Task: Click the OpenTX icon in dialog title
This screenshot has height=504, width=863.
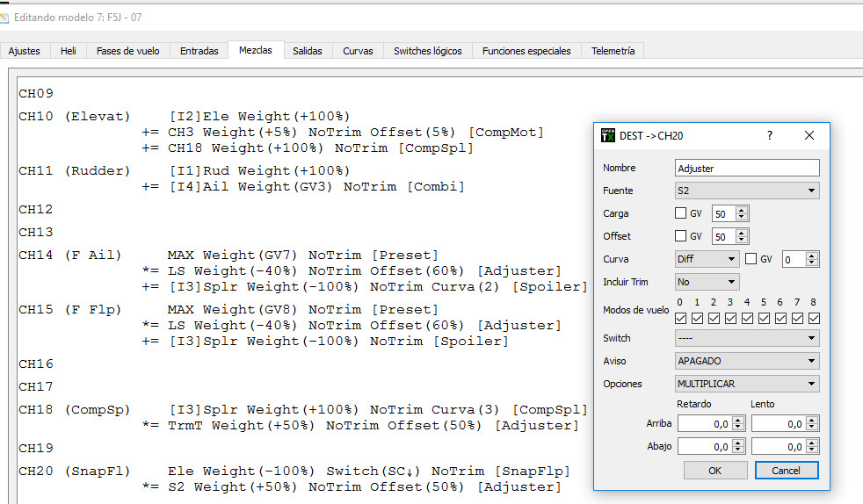Action: [608, 135]
